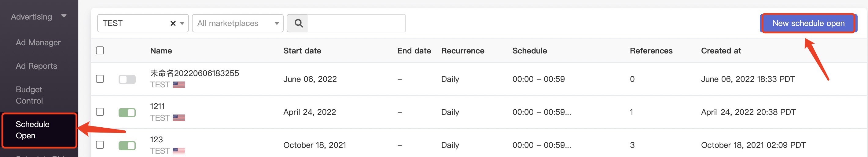This screenshot has width=868, height=157.
Task: Open the All marketplaces dropdown
Action: [237, 23]
